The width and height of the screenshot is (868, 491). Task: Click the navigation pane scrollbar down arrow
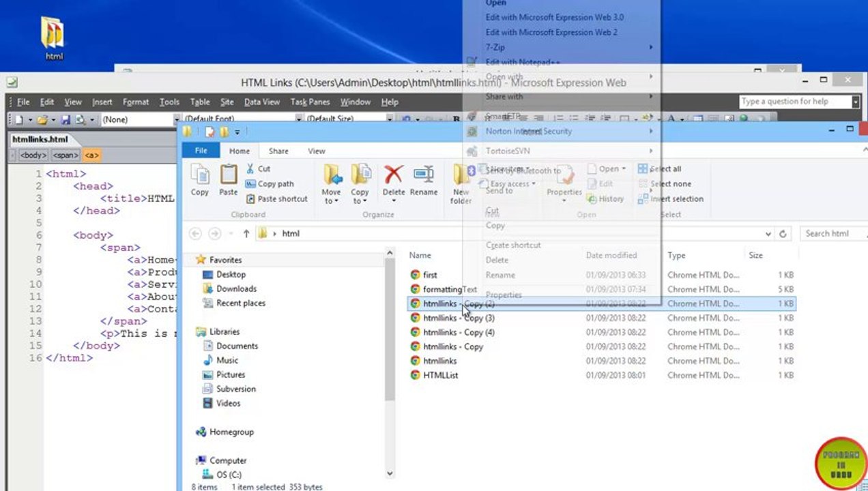point(390,473)
